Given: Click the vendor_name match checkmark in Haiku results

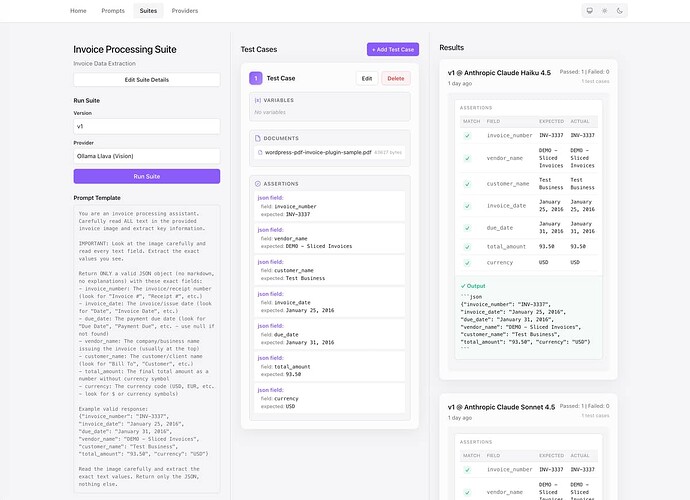Looking at the screenshot, I should (x=466, y=158).
